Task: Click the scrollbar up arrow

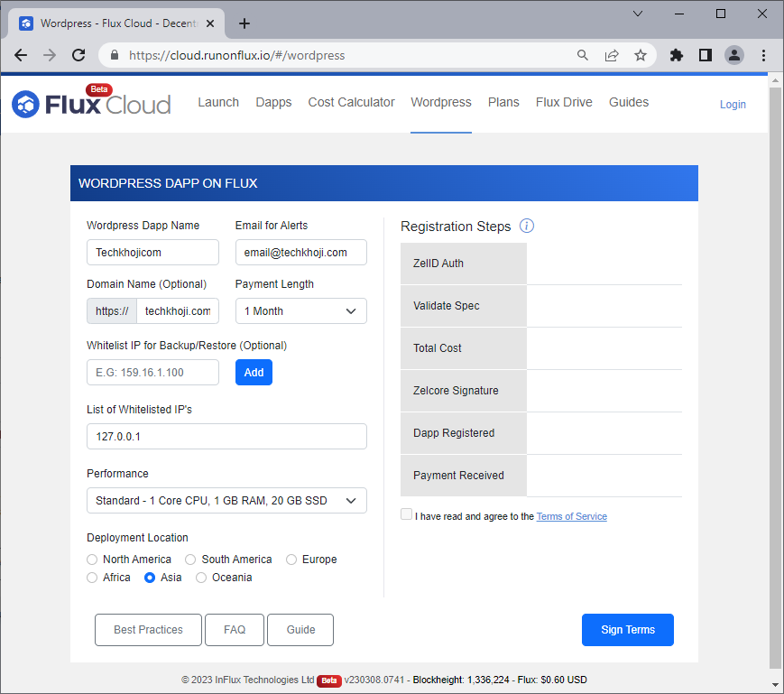Action: pyautogui.click(x=775, y=80)
